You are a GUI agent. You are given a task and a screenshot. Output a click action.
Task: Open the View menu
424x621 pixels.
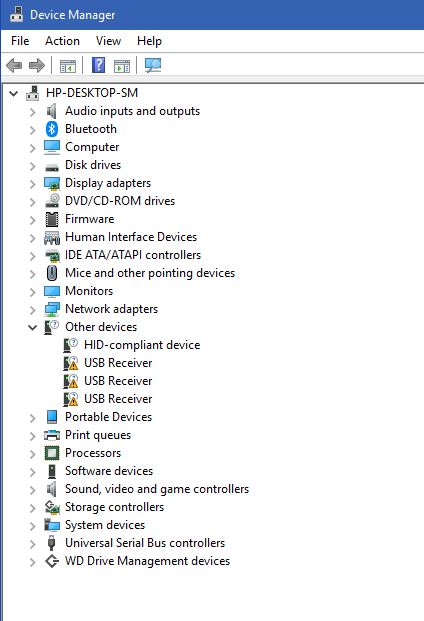[108, 41]
